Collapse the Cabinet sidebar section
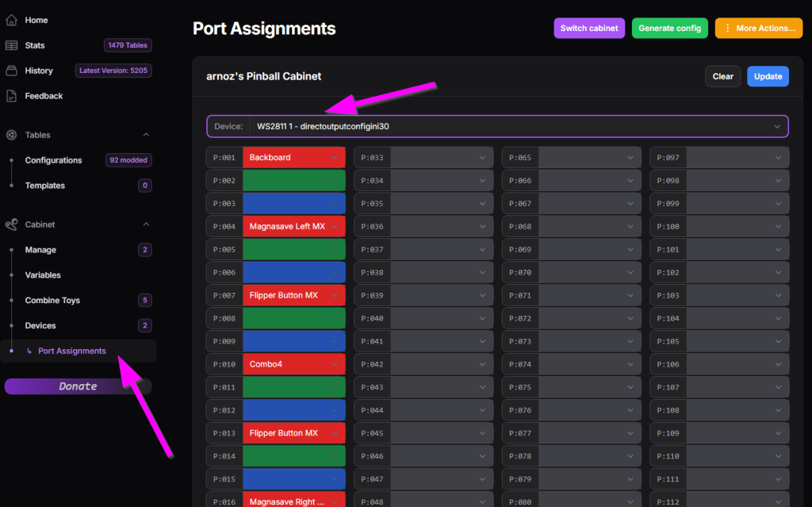Image resolution: width=812 pixels, height=507 pixels. tap(146, 225)
